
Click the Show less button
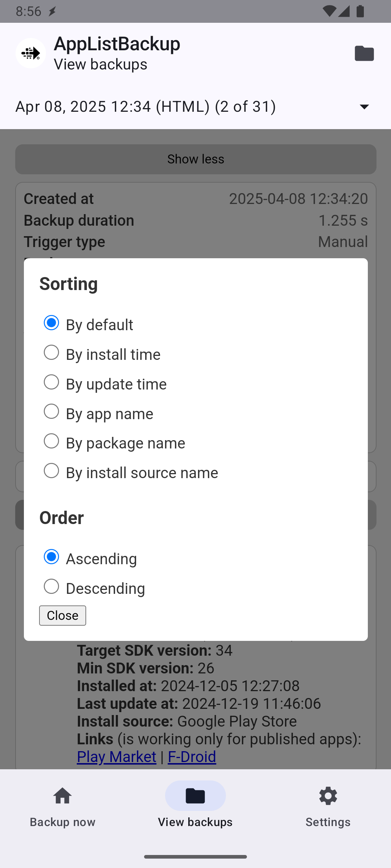coord(195,159)
